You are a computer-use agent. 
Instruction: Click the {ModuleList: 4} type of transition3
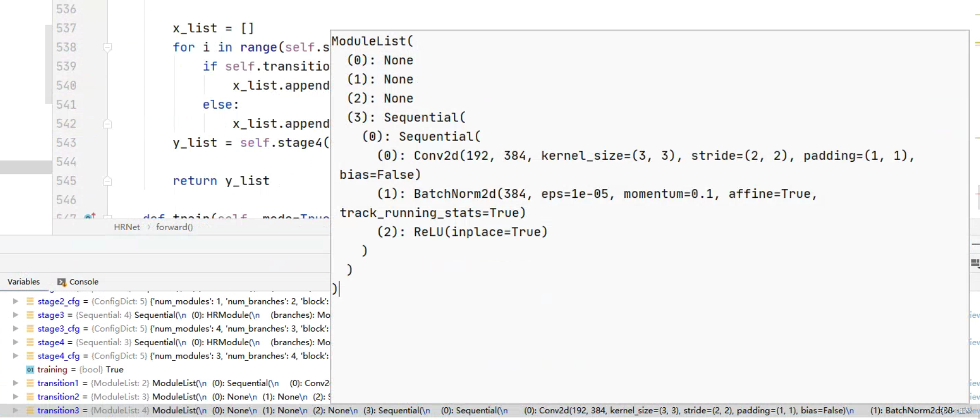click(x=120, y=411)
